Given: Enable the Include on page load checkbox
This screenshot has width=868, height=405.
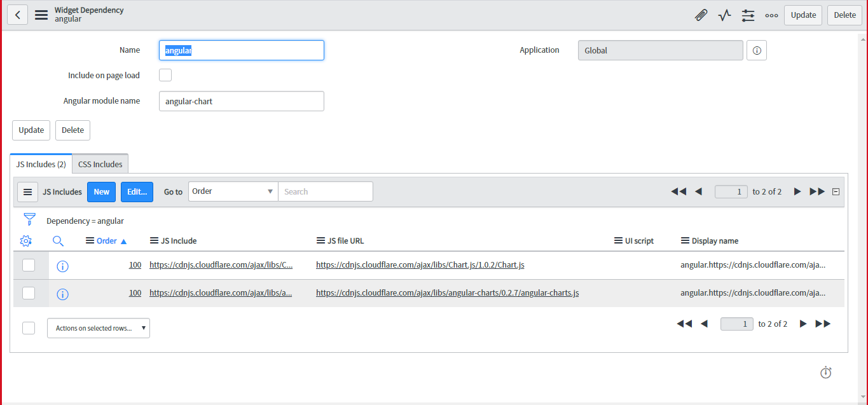Looking at the screenshot, I should [165, 74].
